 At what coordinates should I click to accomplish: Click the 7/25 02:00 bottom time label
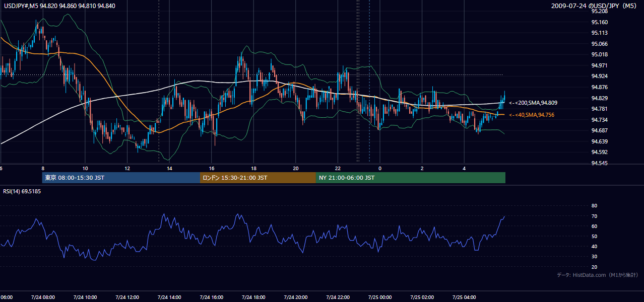422,297
